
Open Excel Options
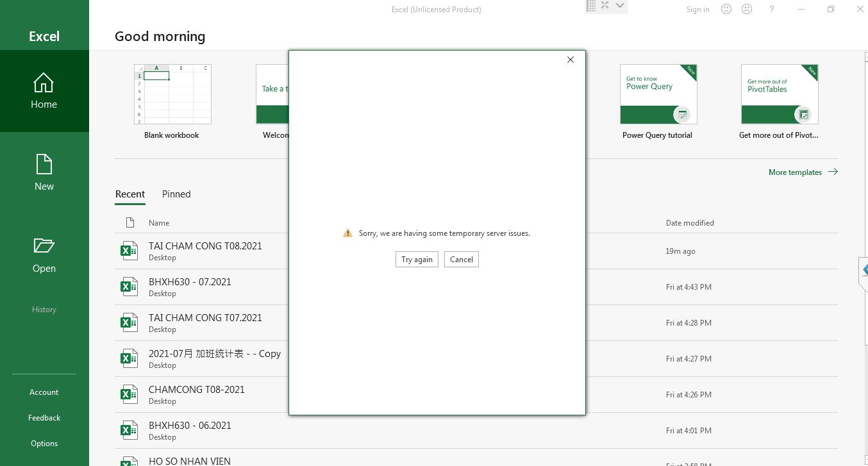pos(44,444)
